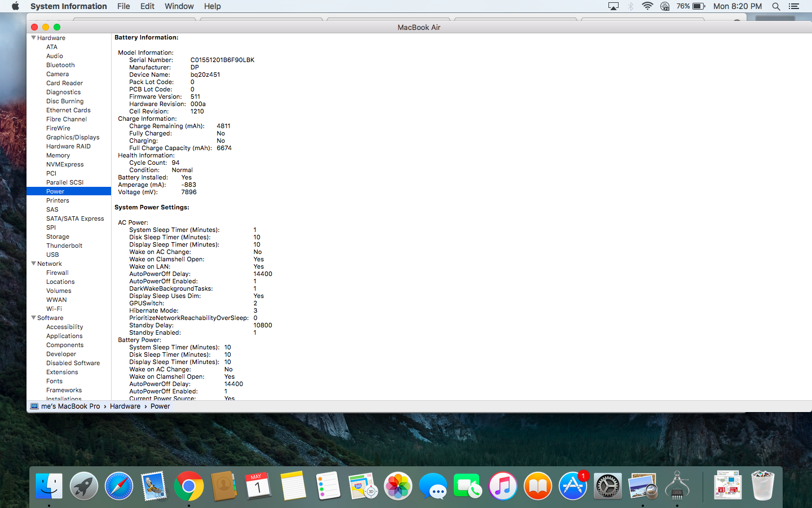Screen dimensions: 812x508
Task: Select Memory in the sidebar
Action: [58, 155]
